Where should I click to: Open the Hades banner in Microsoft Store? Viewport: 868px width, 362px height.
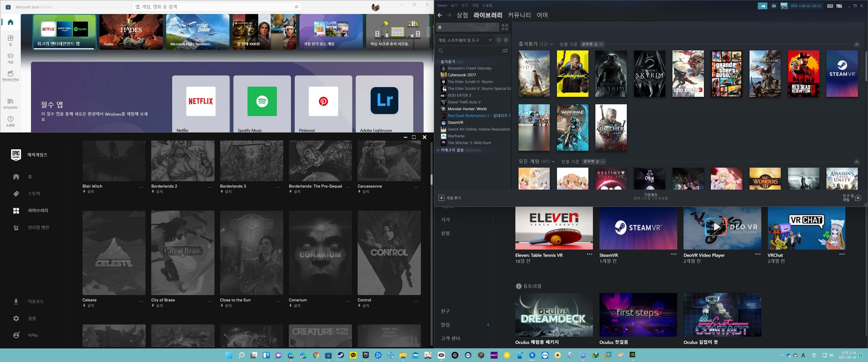(x=131, y=32)
